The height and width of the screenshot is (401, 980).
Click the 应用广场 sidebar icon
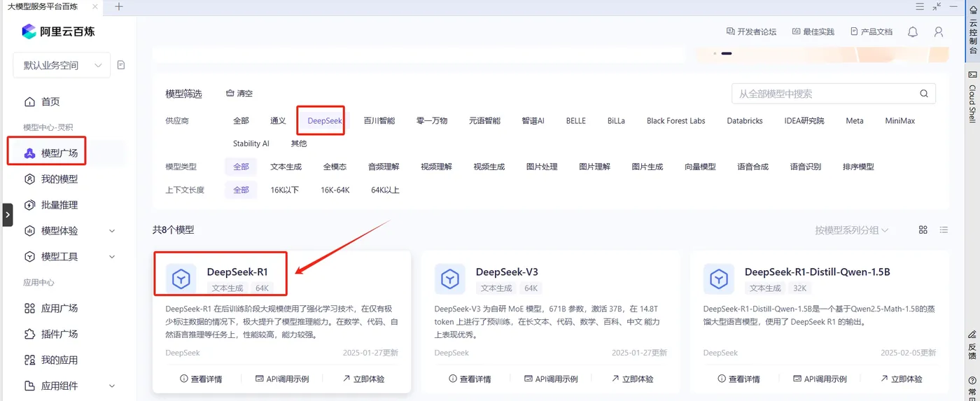coord(29,308)
